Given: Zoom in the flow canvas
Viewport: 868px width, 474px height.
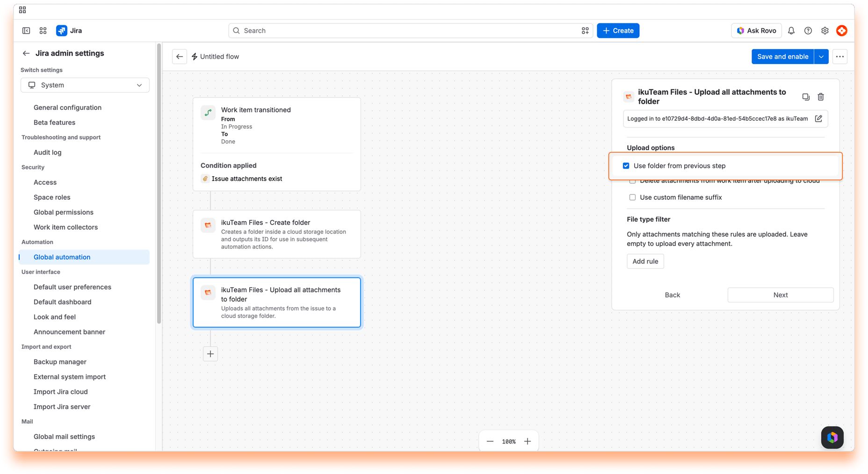Looking at the screenshot, I should coord(528,441).
